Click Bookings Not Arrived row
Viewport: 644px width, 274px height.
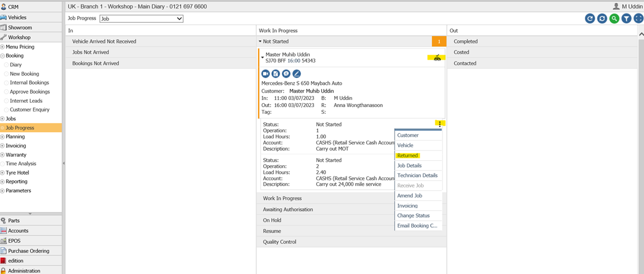[161, 63]
